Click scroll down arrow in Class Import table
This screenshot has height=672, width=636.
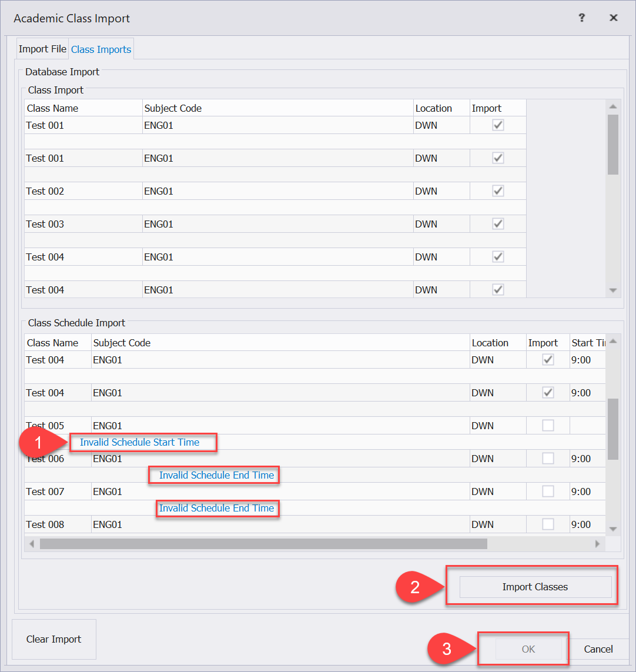(x=613, y=290)
